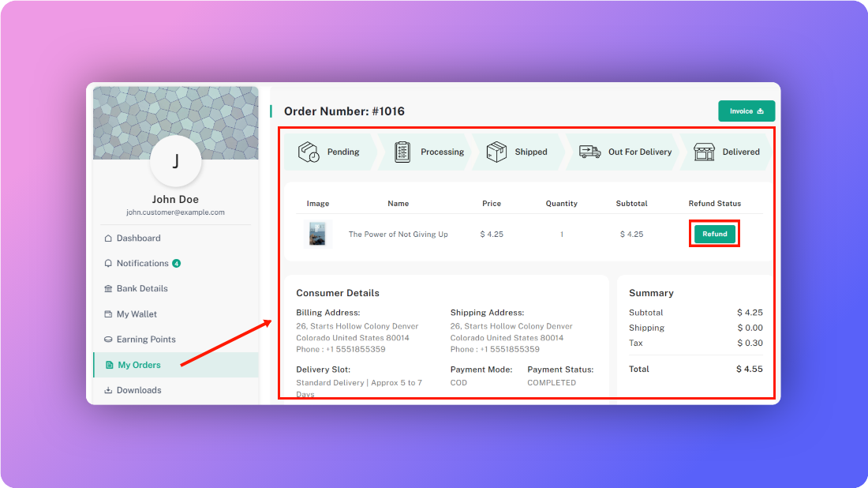Click the Delivered storefront icon
868x488 pixels.
click(703, 152)
